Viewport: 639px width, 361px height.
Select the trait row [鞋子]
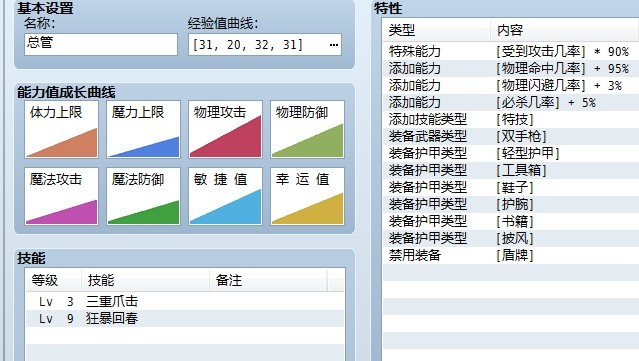click(511, 187)
